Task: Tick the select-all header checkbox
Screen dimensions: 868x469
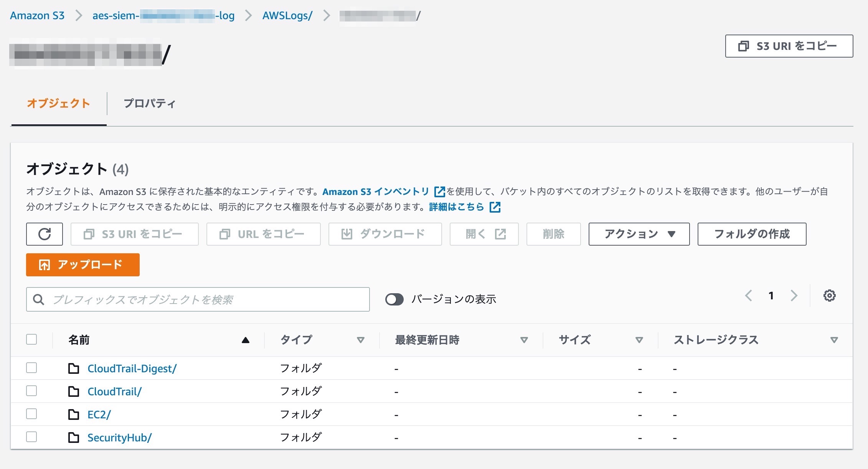Action: (31, 339)
